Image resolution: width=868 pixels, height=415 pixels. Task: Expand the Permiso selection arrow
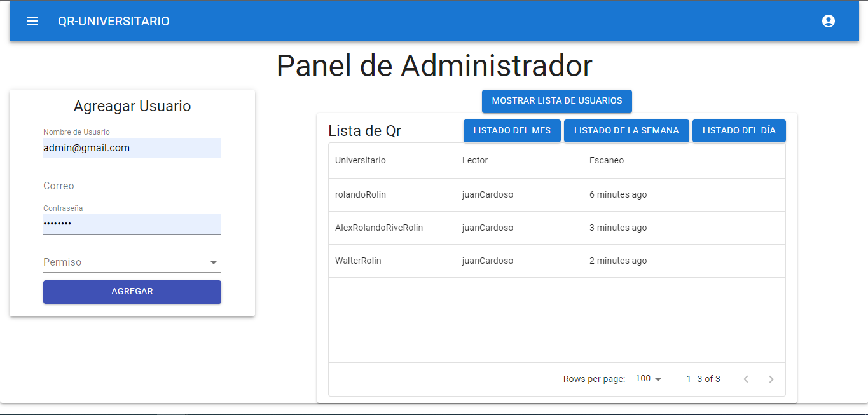click(214, 262)
